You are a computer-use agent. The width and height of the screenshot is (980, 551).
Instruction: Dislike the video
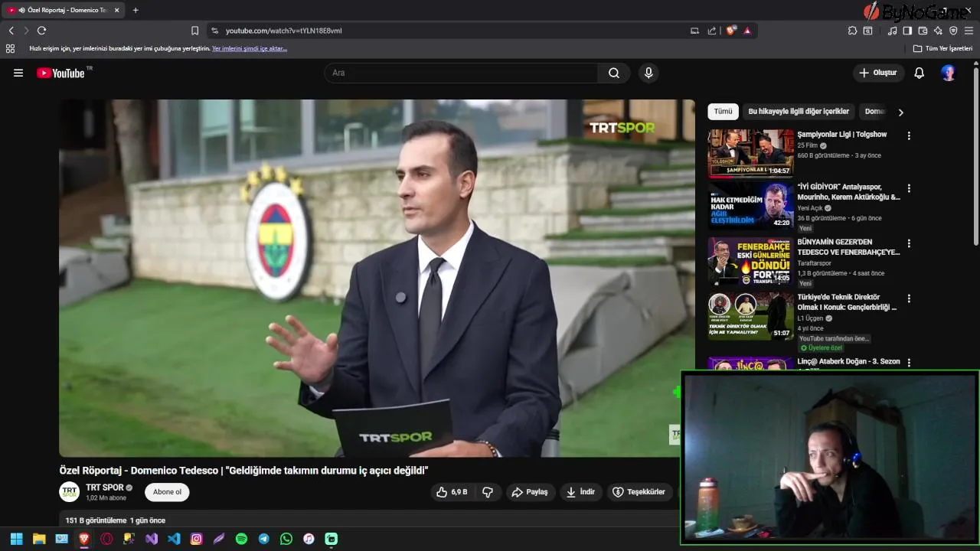(x=488, y=492)
